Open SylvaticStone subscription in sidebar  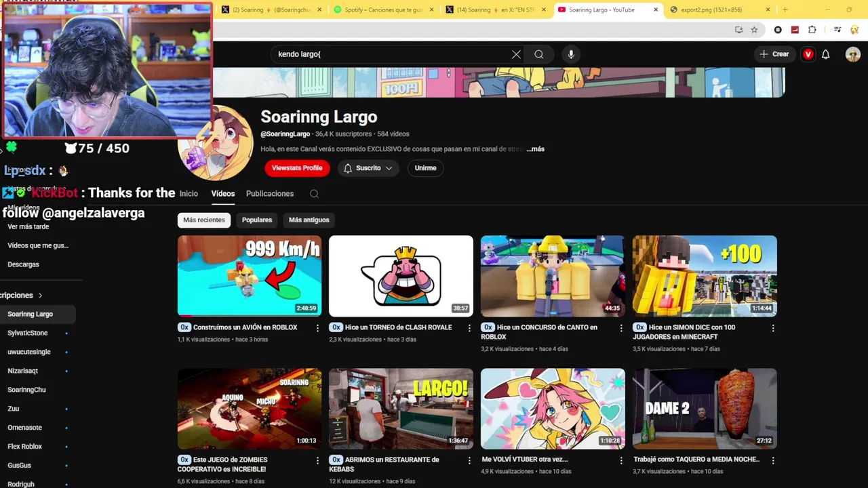click(x=28, y=333)
